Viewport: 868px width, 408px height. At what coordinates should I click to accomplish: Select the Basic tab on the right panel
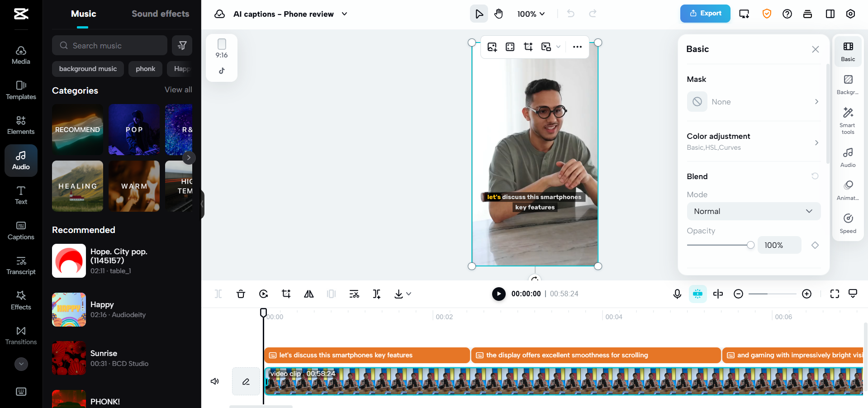click(848, 51)
